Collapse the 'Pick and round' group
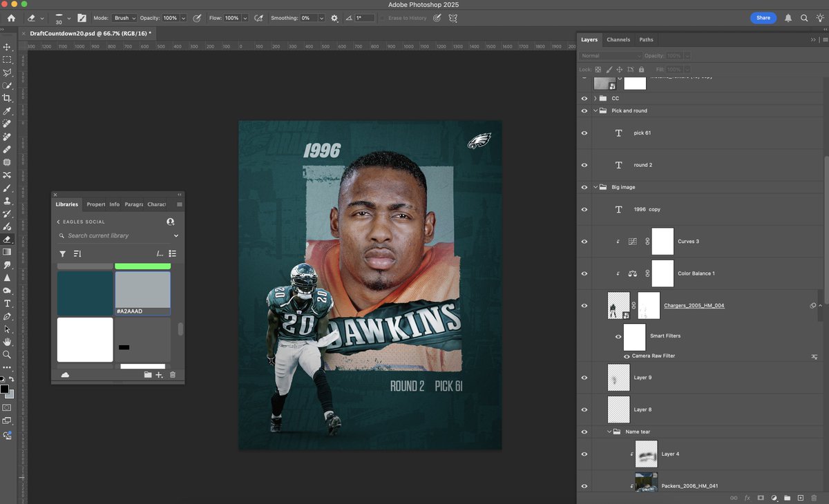This screenshot has height=504, width=829. [595, 110]
